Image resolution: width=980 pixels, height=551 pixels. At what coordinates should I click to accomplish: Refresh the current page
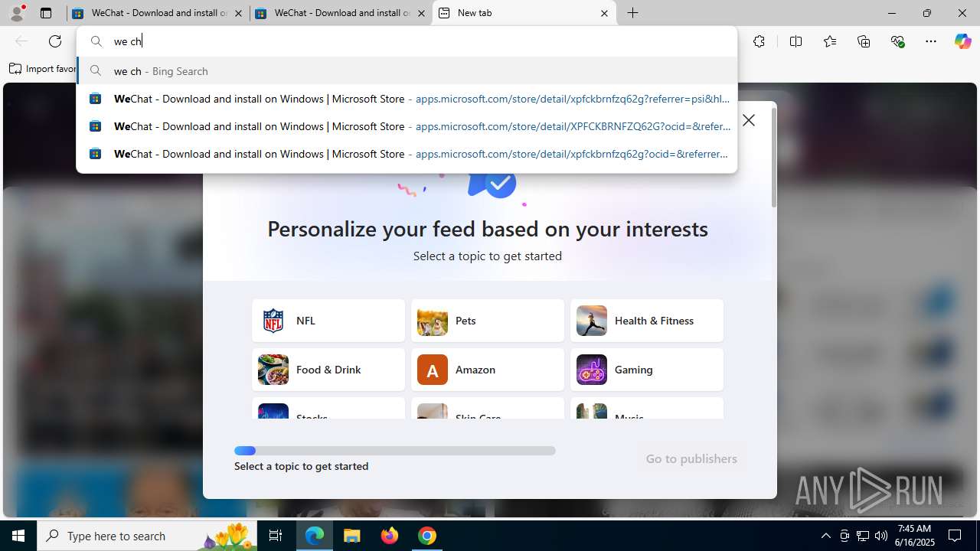click(55, 41)
